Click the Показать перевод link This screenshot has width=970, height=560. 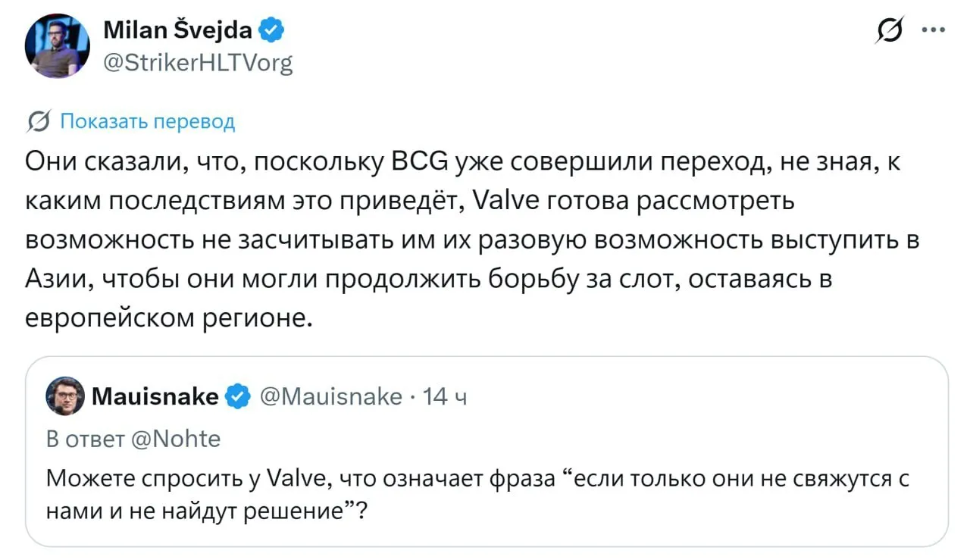point(147,121)
